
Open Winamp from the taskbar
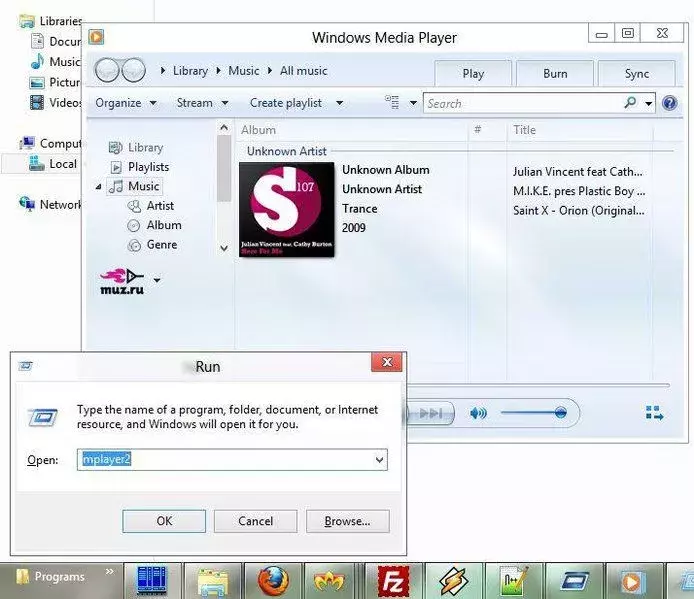pos(454,580)
